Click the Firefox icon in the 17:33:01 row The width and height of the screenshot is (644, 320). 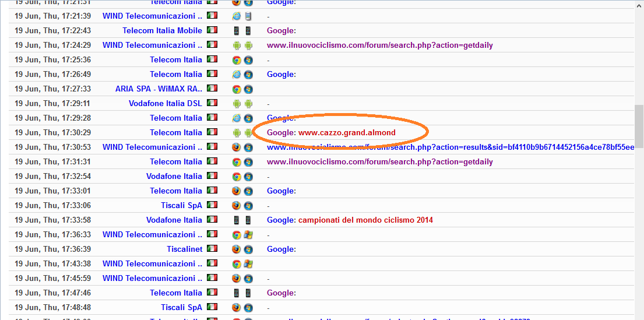(x=236, y=191)
